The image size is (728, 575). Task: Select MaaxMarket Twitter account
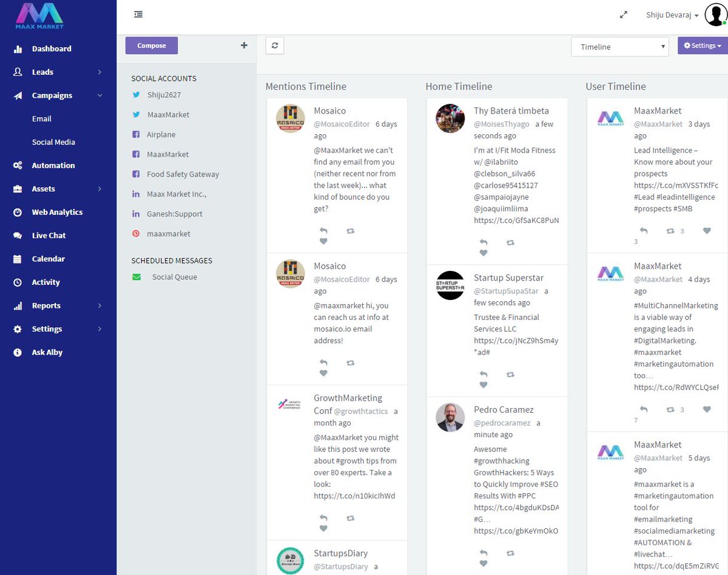tap(168, 115)
